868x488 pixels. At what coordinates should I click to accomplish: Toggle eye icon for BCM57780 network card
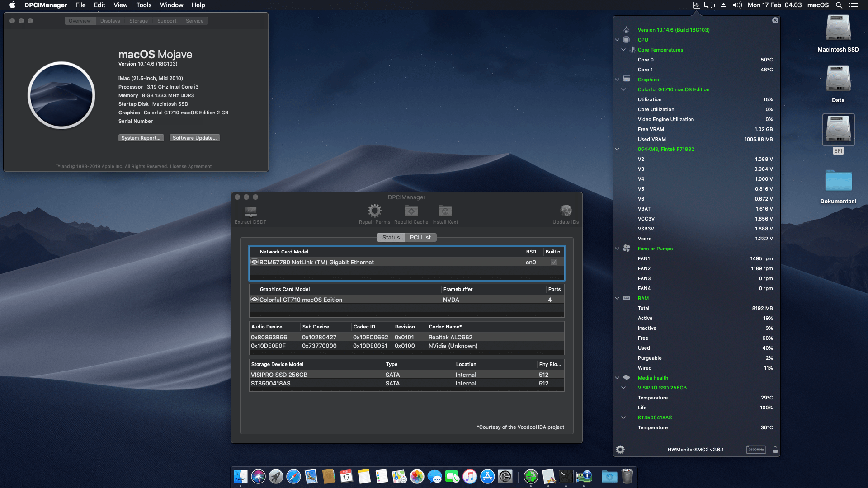click(x=255, y=262)
